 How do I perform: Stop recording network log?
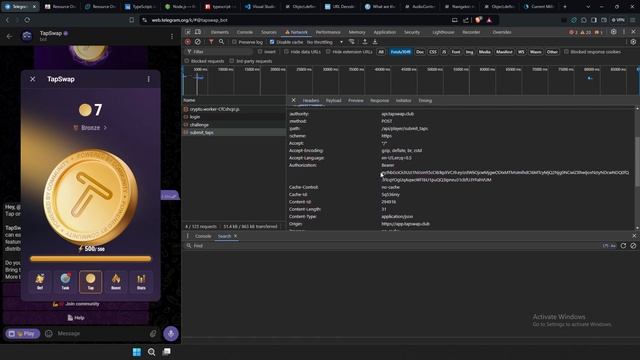coord(188,42)
